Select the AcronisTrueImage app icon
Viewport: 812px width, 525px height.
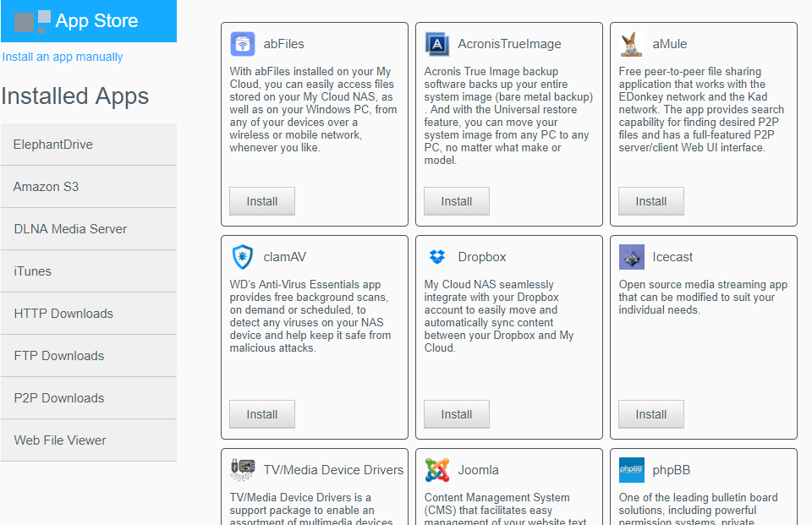[436, 43]
